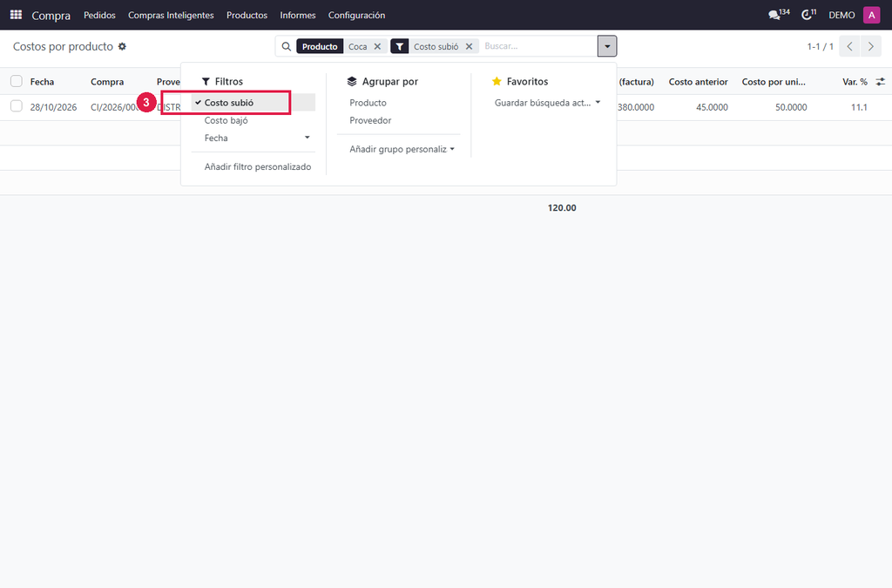Screen dimensions: 892x588
Task: Click the 50.0000 cost cell
Action: 791,107
